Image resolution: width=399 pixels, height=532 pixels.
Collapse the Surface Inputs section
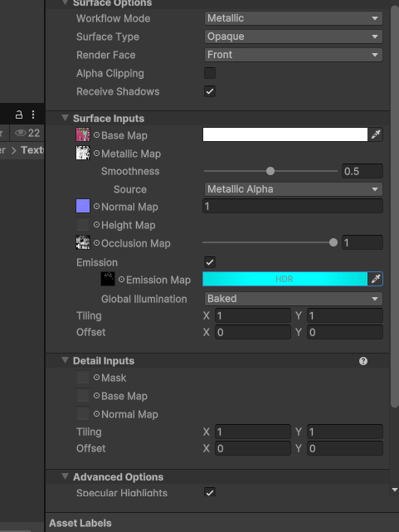coord(65,118)
